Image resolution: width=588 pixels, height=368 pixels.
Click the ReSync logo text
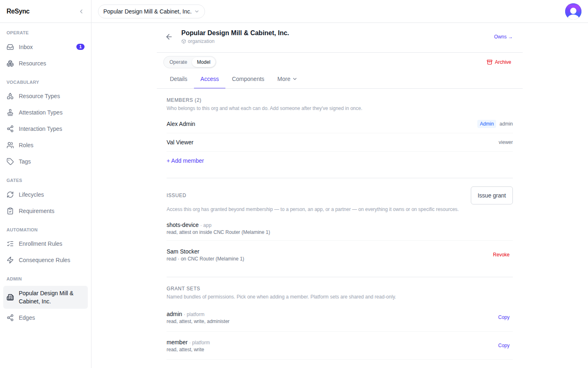[18, 11]
